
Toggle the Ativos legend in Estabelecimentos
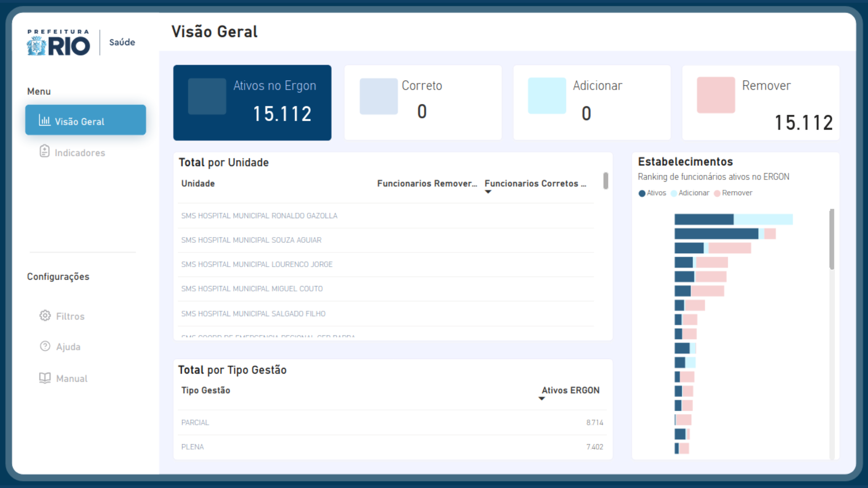click(653, 193)
